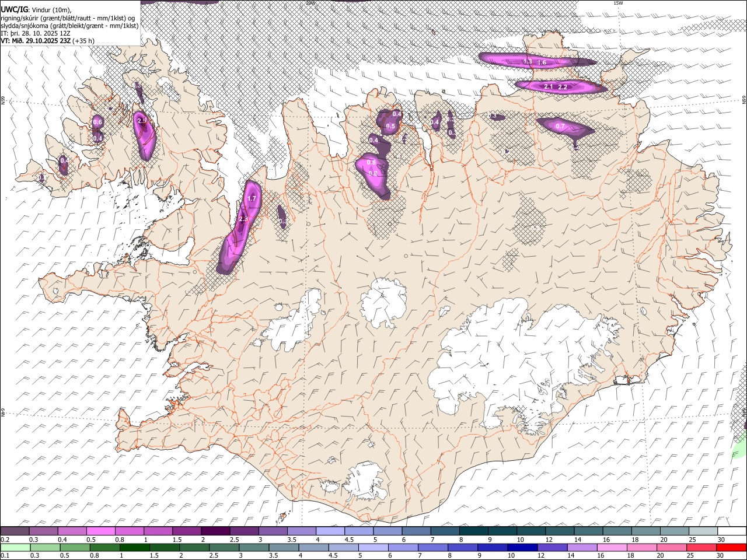Click the upper legend 4–4.5 light lavender swatch

pyautogui.click(x=330, y=531)
